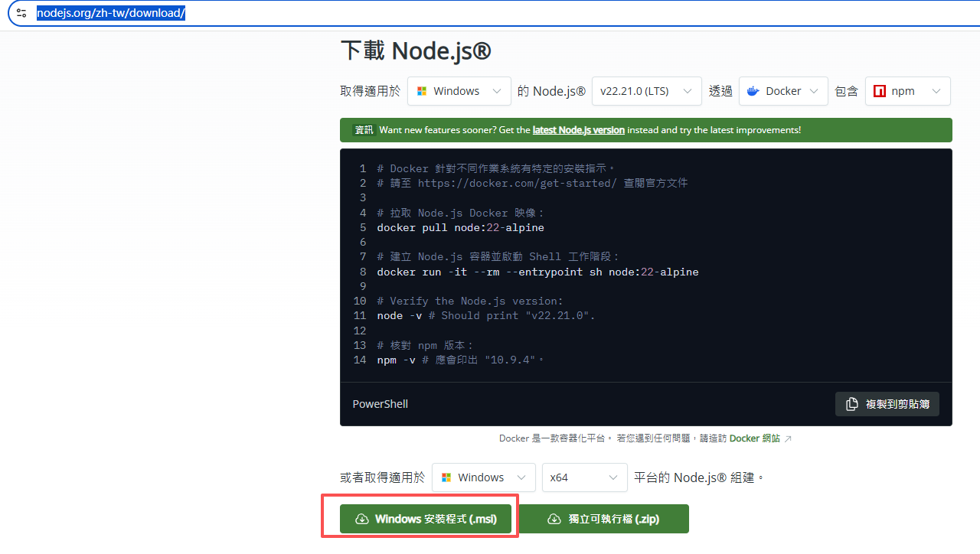The width and height of the screenshot is (980, 554).
Task: Click the site info icon in address bar
Action: pyautogui.click(x=21, y=14)
